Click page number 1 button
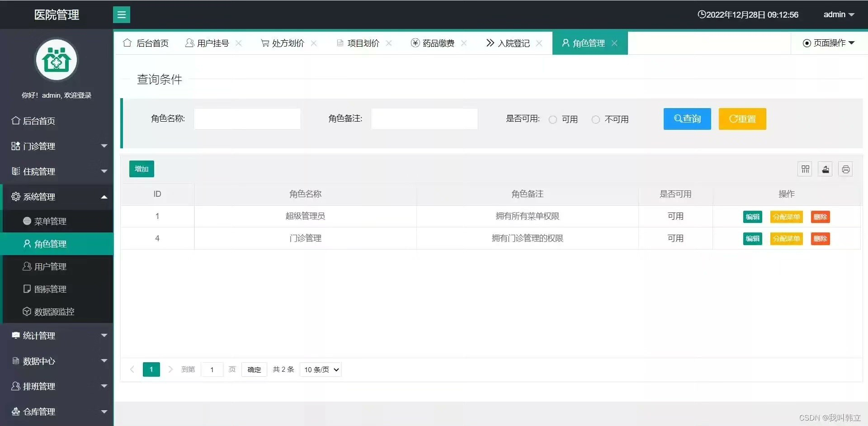The image size is (868, 426). click(x=151, y=369)
